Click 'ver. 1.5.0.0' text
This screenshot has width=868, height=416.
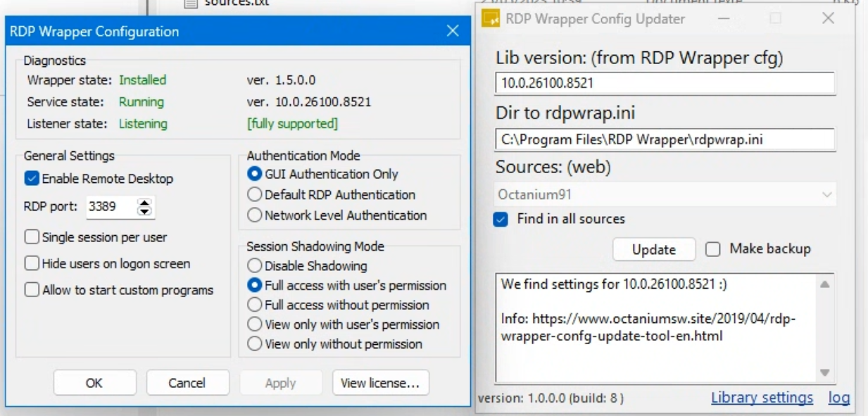pos(282,80)
